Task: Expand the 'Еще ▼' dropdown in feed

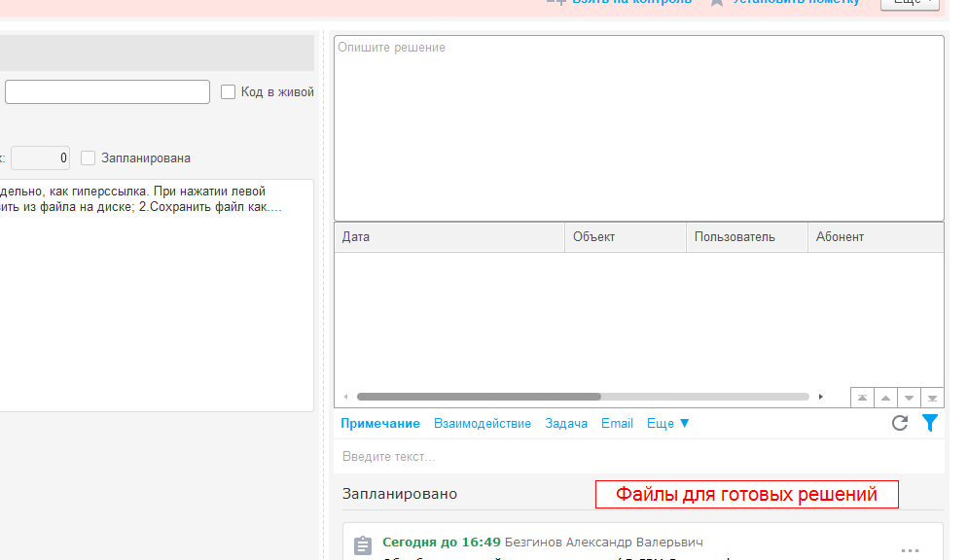Action: 668,423
